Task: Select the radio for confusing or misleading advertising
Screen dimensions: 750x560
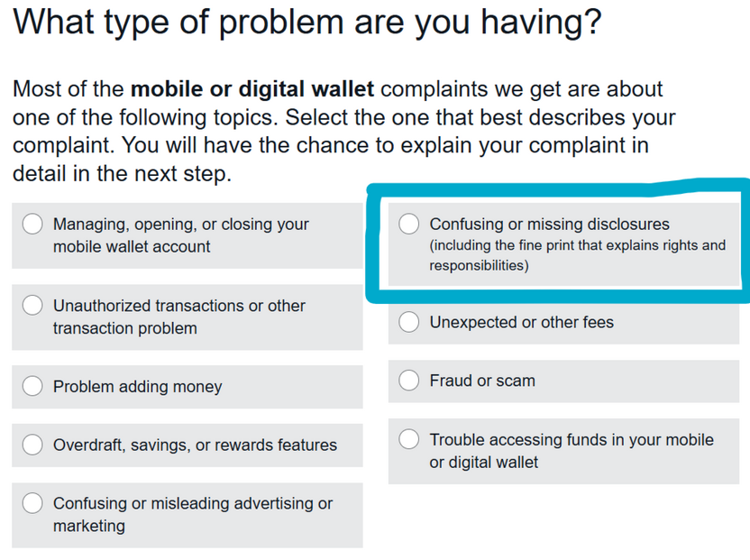Action: coord(32,503)
